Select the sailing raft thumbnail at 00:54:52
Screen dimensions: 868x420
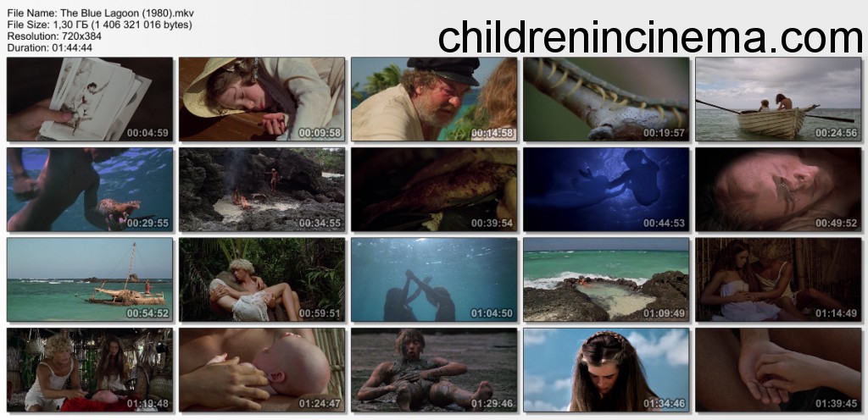[x=90, y=279]
